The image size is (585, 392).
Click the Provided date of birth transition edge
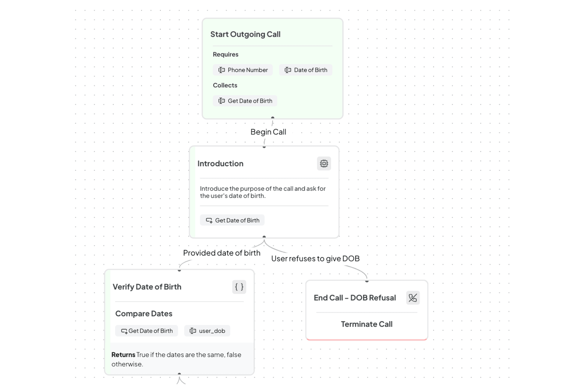click(x=222, y=253)
